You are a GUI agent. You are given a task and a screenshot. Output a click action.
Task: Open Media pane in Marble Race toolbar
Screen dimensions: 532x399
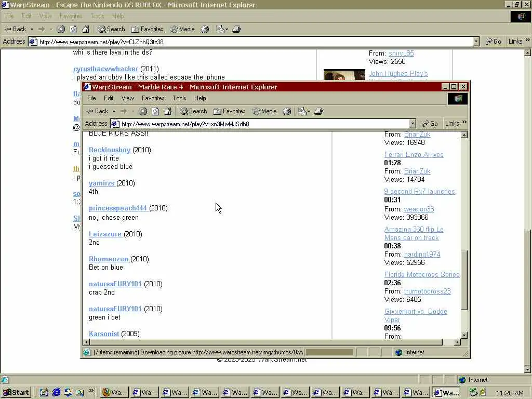[264, 111]
